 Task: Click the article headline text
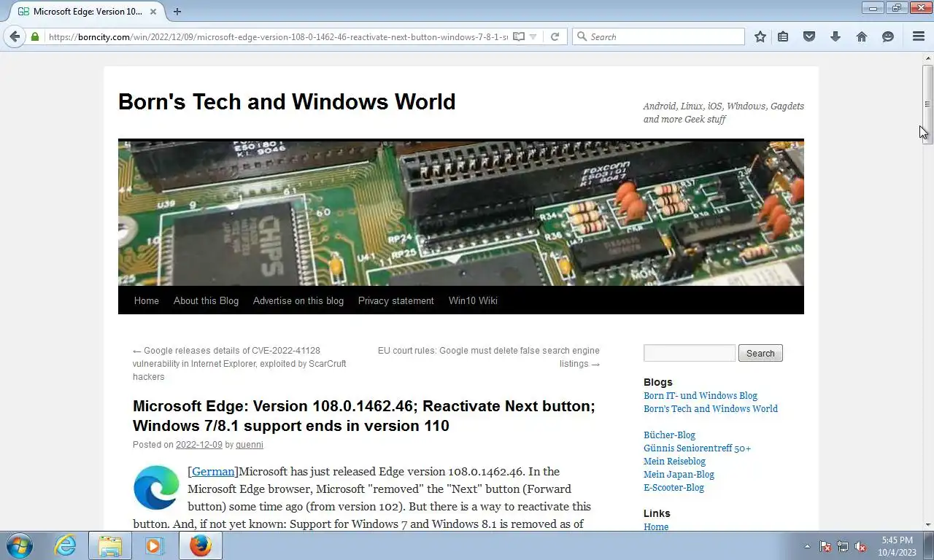363,416
